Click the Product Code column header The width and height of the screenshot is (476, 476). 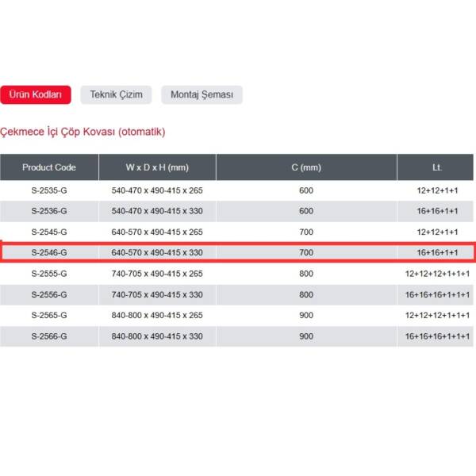coord(49,167)
